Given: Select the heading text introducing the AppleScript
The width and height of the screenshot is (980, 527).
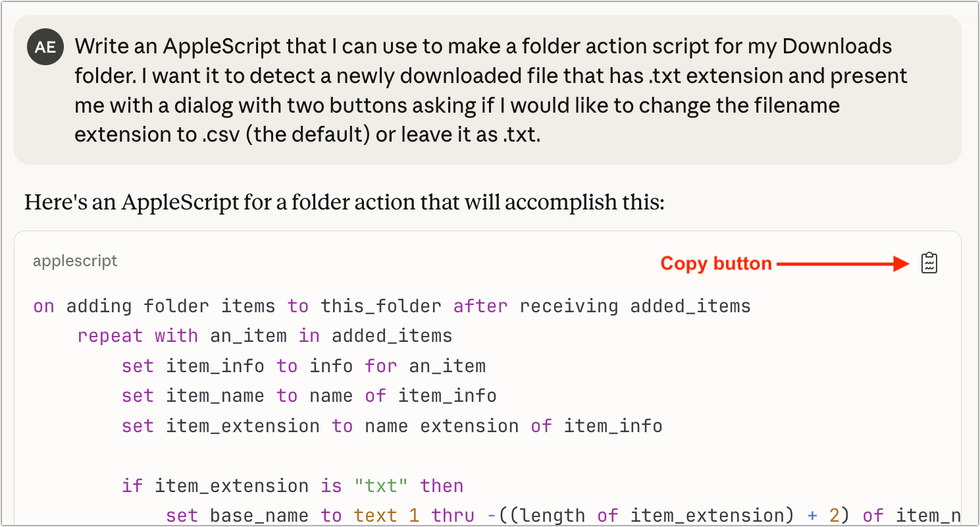Looking at the screenshot, I should 342,202.
